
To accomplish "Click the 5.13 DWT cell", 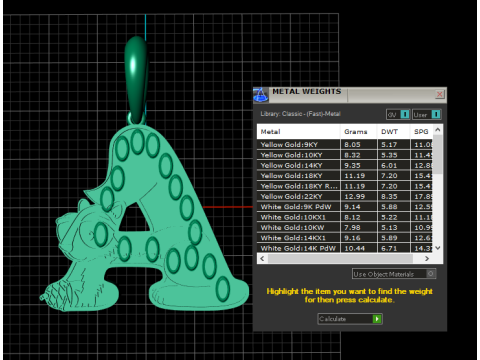I will [394, 227].
